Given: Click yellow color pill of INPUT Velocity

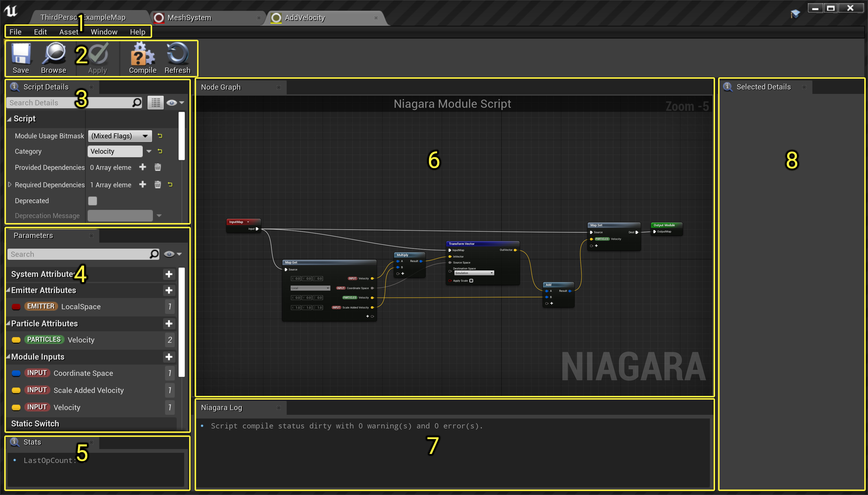Looking at the screenshot, I should click(16, 407).
